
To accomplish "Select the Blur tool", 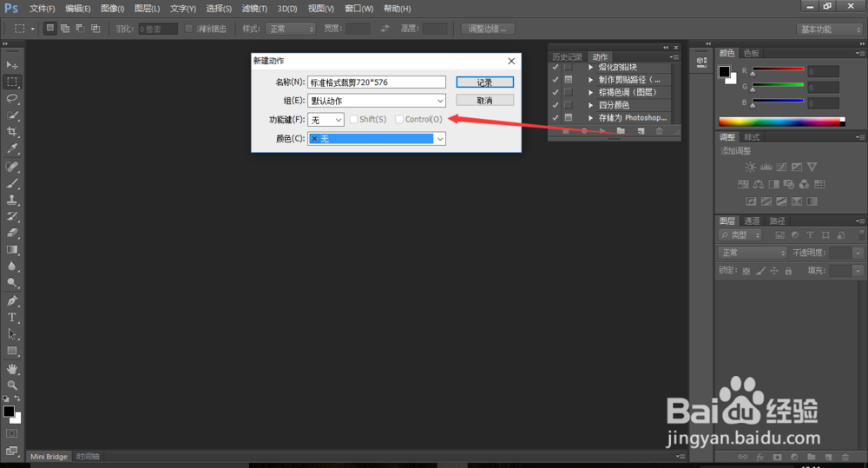I will click(x=11, y=267).
